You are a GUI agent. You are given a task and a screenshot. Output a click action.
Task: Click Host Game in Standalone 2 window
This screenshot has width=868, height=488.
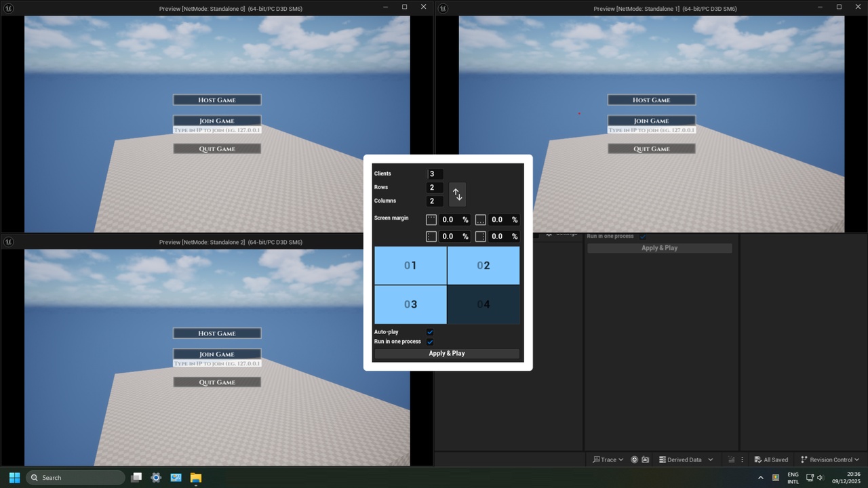pyautogui.click(x=217, y=333)
